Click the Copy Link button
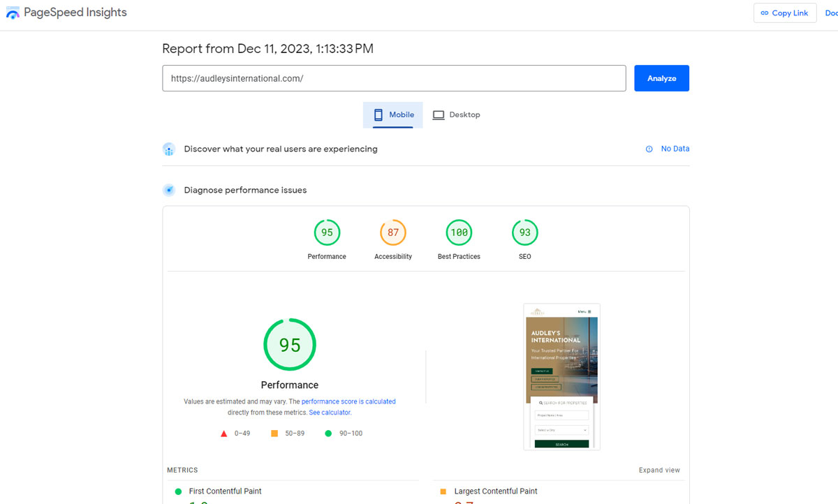Image resolution: width=838 pixels, height=504 pixels. point(784,13)
